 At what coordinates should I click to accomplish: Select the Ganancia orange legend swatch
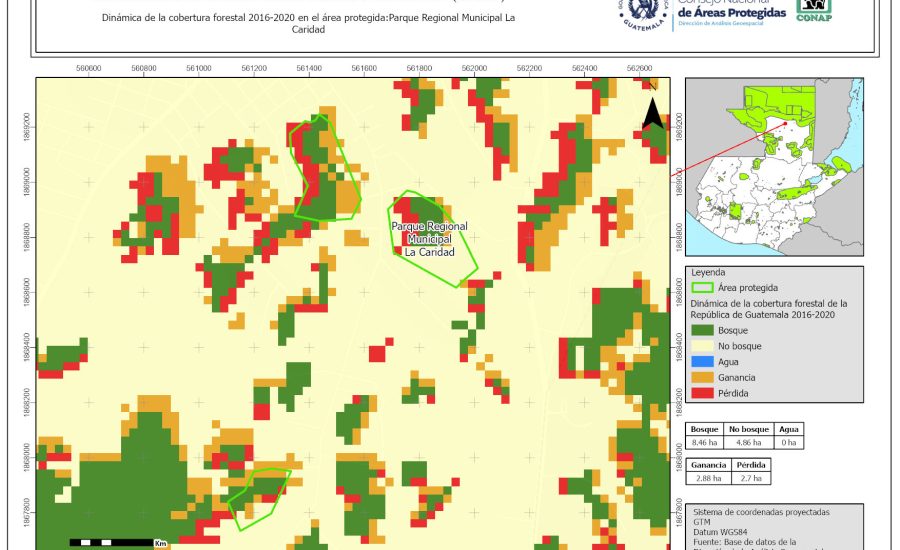click(702, 378)
